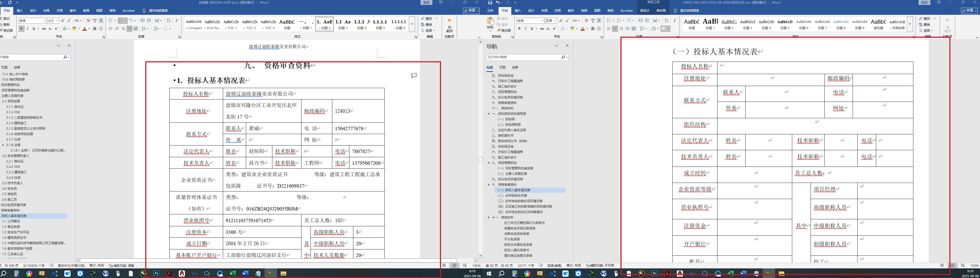Click the subscript icon in left window
This screenshot has width=980, height=278.
click(x=50, y=29)
